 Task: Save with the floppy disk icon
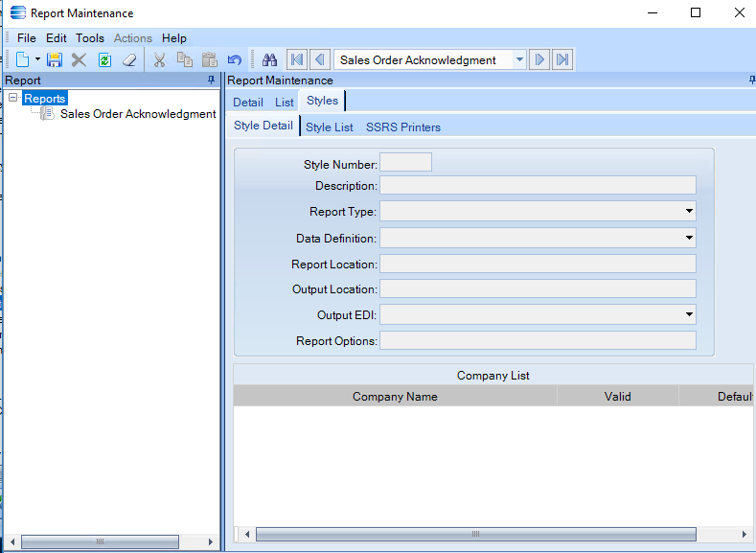point(55,59)
